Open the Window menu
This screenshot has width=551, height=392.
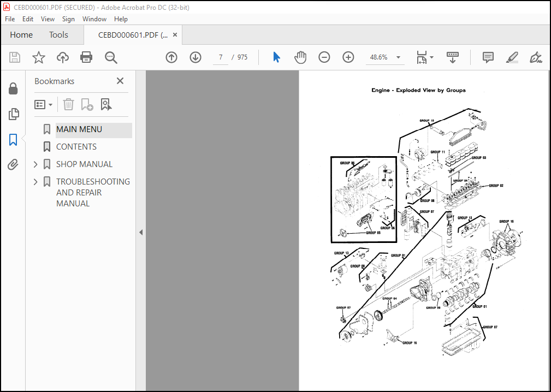[94, 19]
